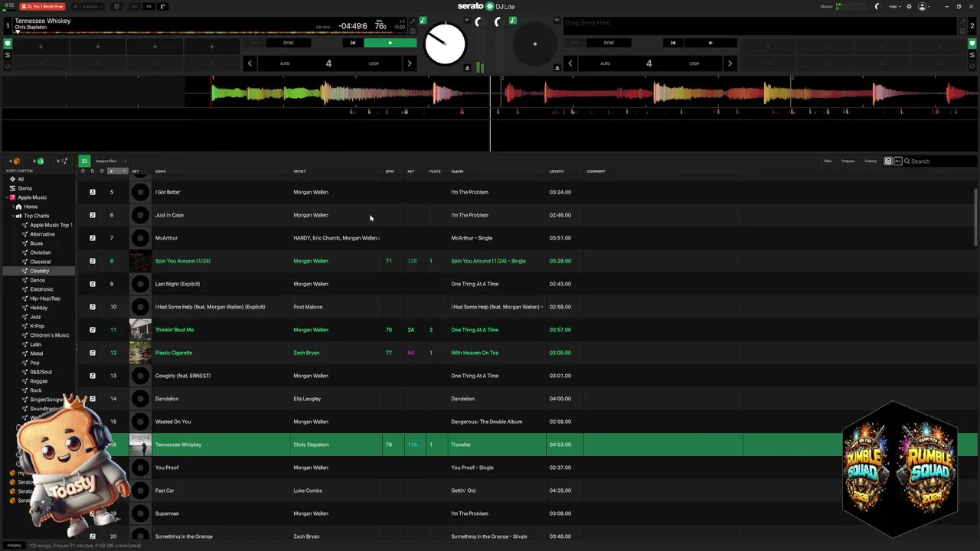980x551 pixels.
Task: Open the Extended view mode dropdown
Action: coord(91,6)
